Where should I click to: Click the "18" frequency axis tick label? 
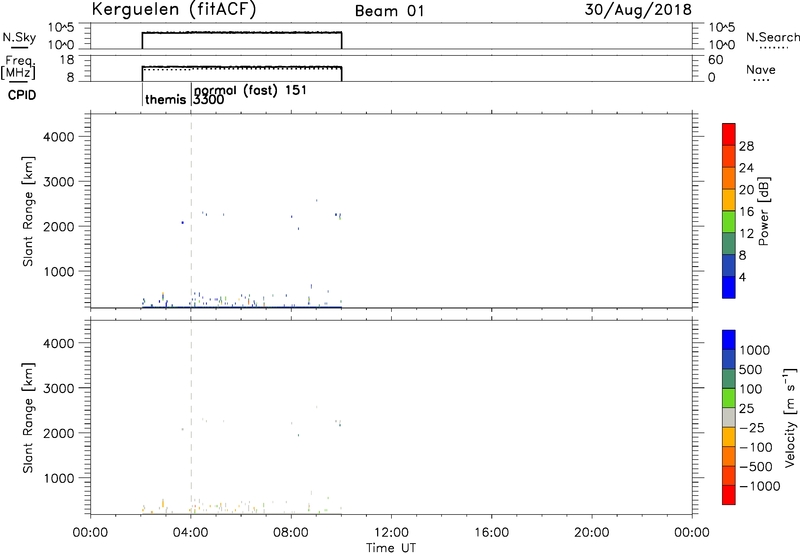pyautogui.click(x=67, y=60)
